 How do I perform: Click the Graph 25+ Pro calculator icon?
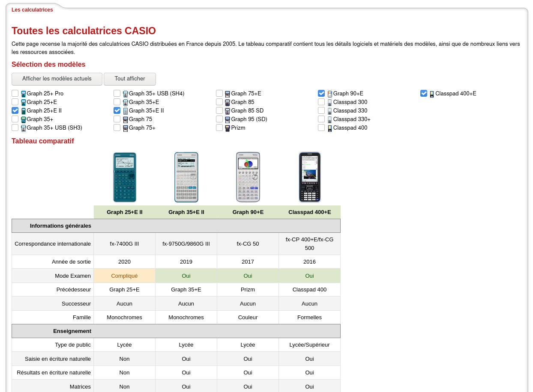[24, 94]
